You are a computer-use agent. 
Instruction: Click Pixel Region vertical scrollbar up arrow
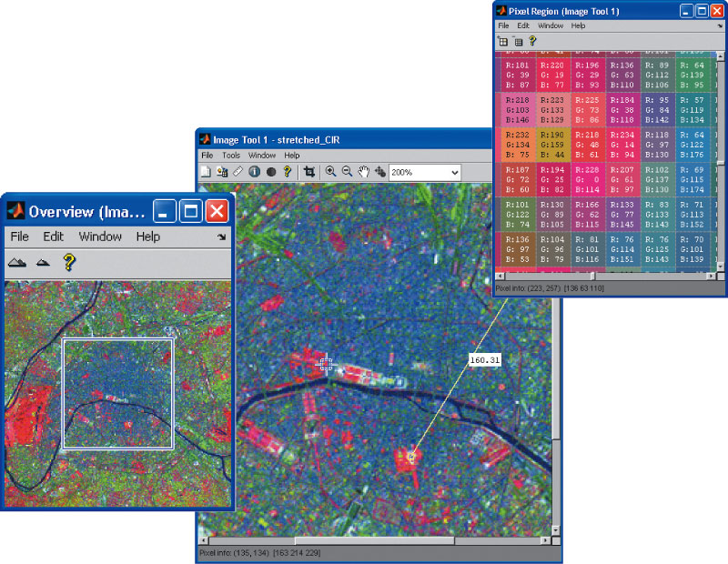720,56
